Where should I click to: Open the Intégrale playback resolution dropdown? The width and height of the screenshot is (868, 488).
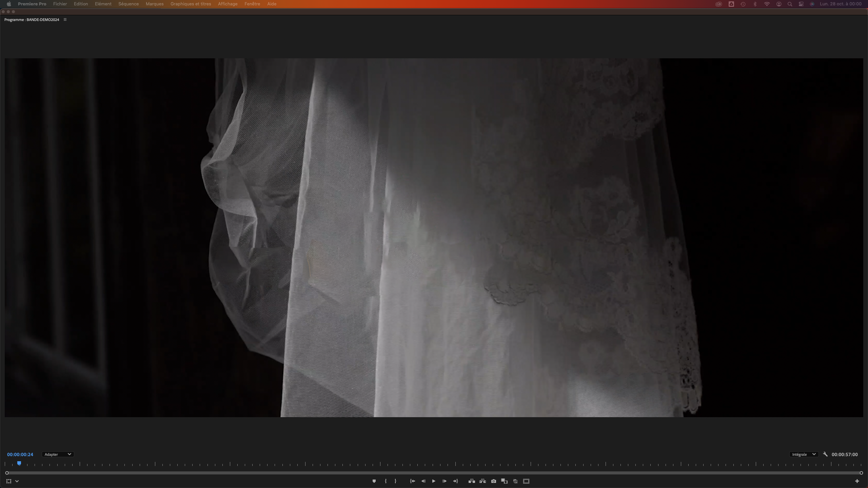804,454
